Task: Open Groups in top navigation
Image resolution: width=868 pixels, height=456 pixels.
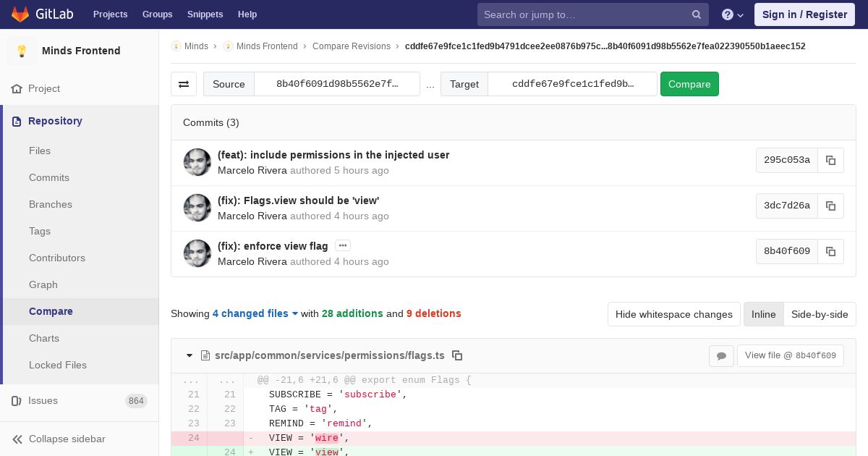Action: pyautogui.click(x=157, y=14)
